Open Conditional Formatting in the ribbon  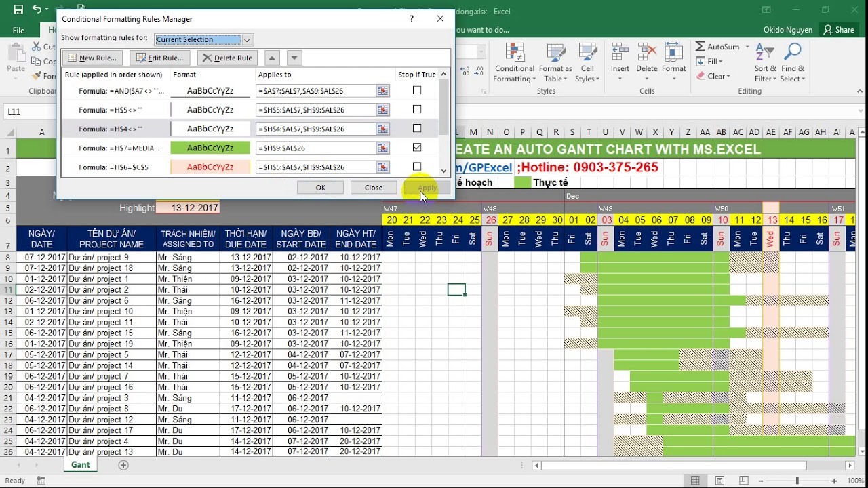(515, 63)
